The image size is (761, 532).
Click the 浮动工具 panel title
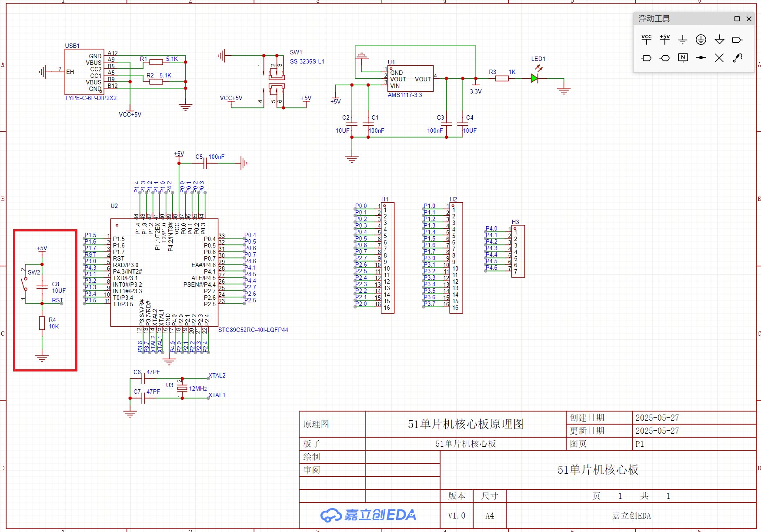pyautogui.click(x=654, y=19)
